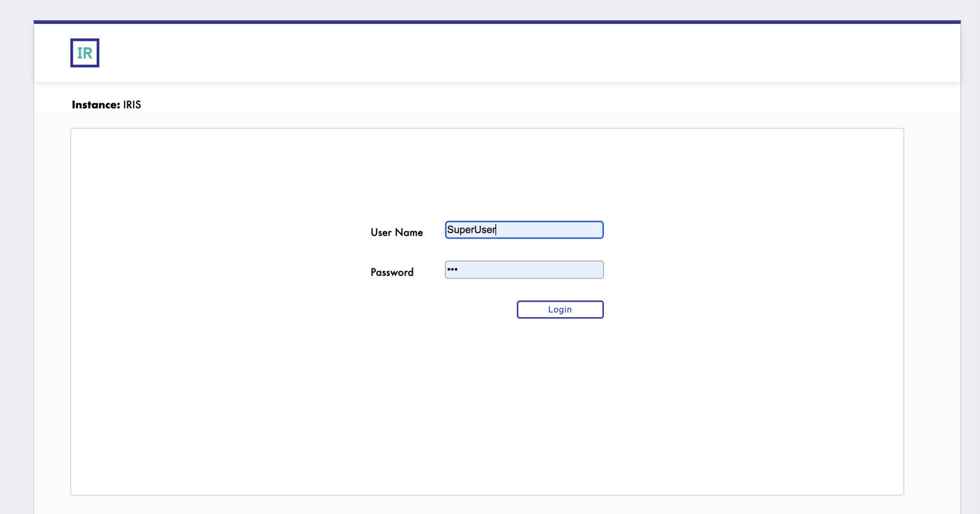The height and width of the screenshot is (514, 980).
Task: Click the SuperUser text in User Name
Action: 471,230
